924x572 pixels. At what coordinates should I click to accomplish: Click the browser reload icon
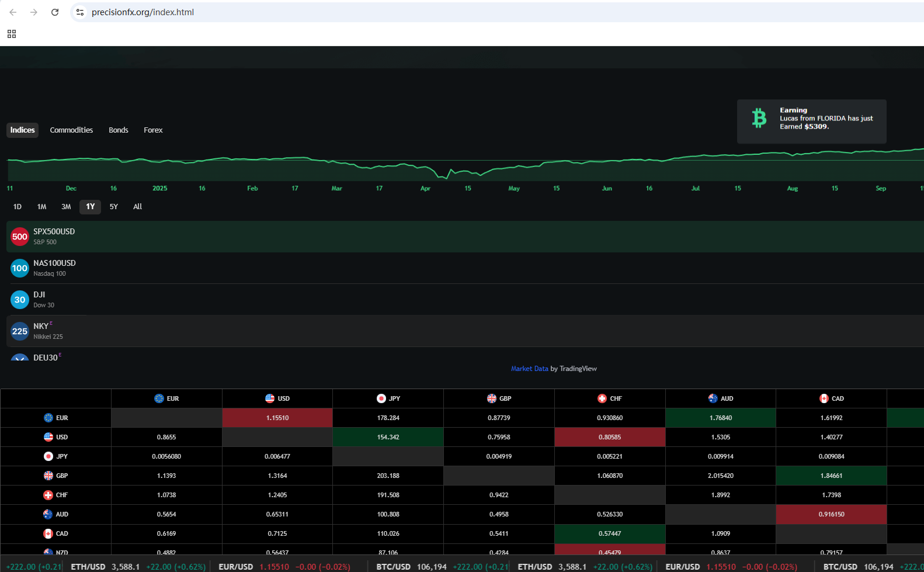(x=55, y=12)
